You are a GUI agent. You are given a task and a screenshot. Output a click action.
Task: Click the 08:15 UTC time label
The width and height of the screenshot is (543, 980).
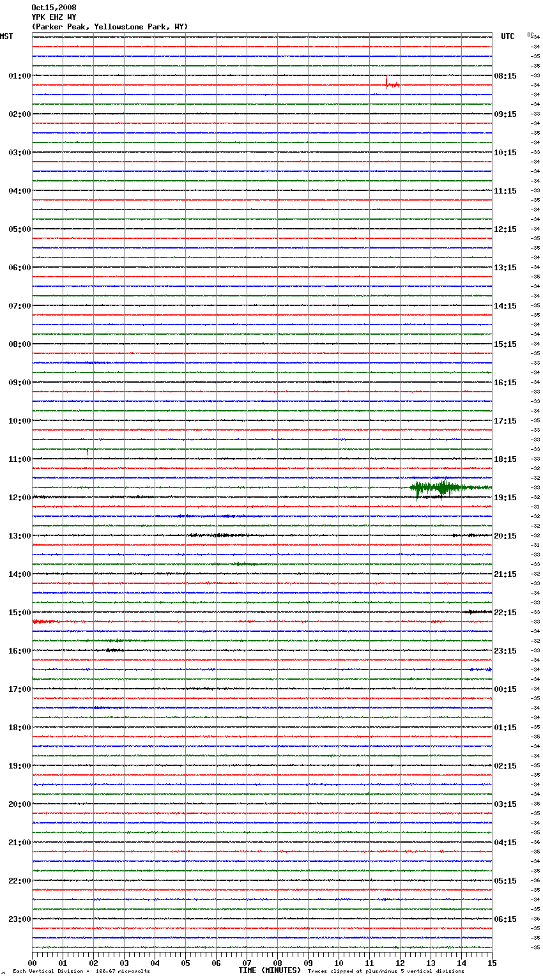[505, 76]
